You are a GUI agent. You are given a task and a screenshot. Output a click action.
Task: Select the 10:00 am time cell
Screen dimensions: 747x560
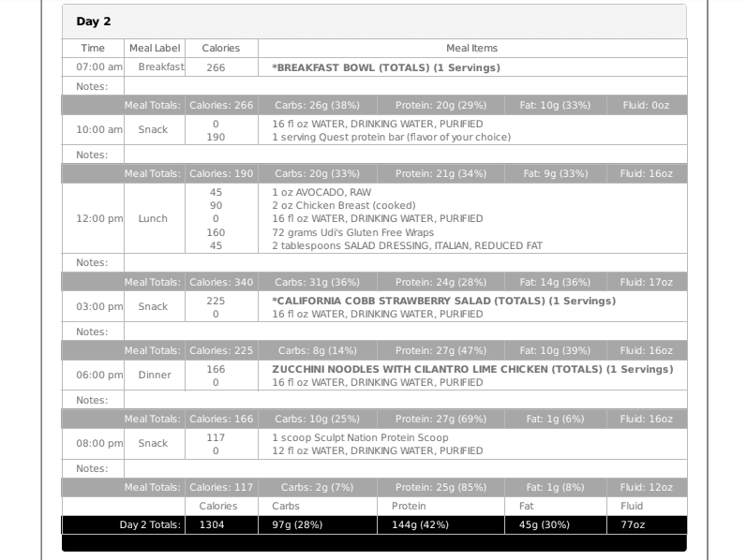pos(99,129)
